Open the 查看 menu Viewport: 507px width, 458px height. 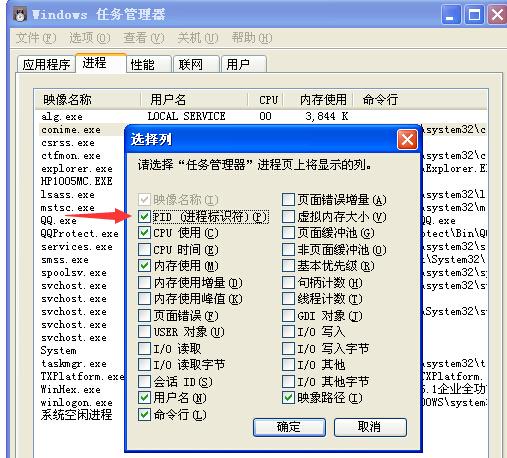(144, 38)
